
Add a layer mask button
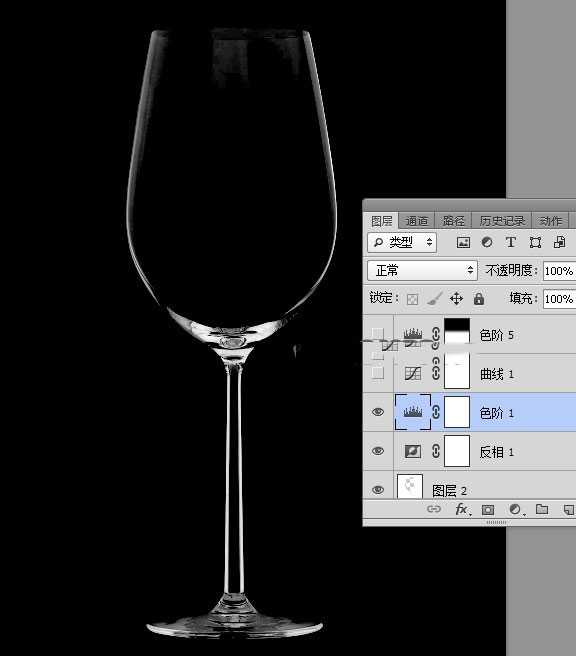point(488,509)
